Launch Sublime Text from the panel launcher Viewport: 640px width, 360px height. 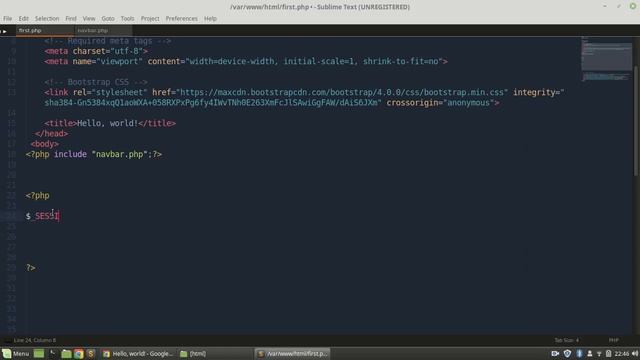pos(91,353)
